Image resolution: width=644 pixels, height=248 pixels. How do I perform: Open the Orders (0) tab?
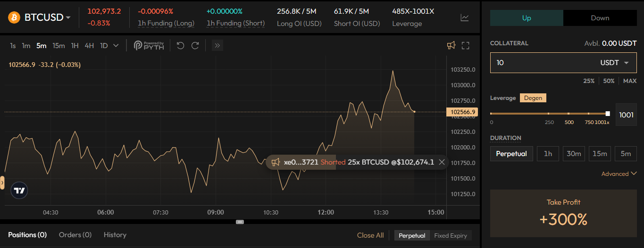[x=75, y=235]
